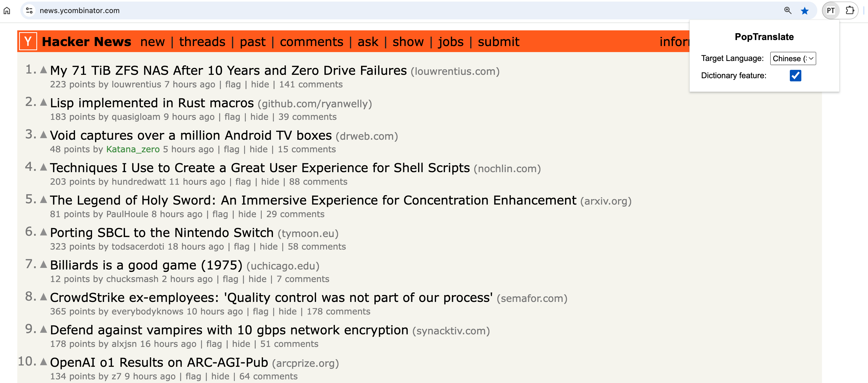Open the extensions puzzle icon

[850, 11]
